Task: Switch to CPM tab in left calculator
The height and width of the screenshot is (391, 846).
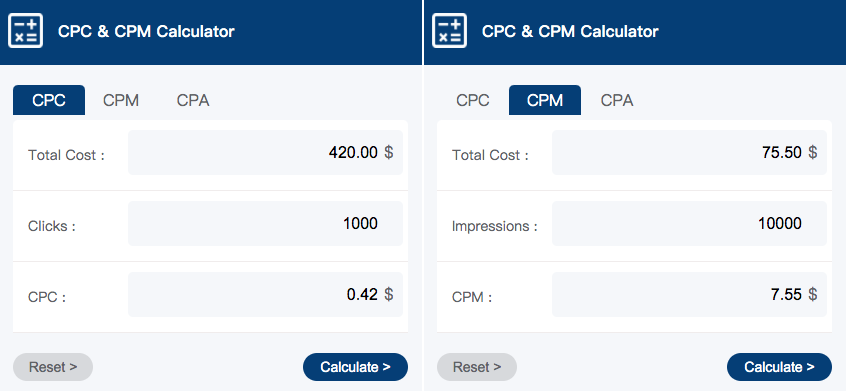Action: [121, 100]
